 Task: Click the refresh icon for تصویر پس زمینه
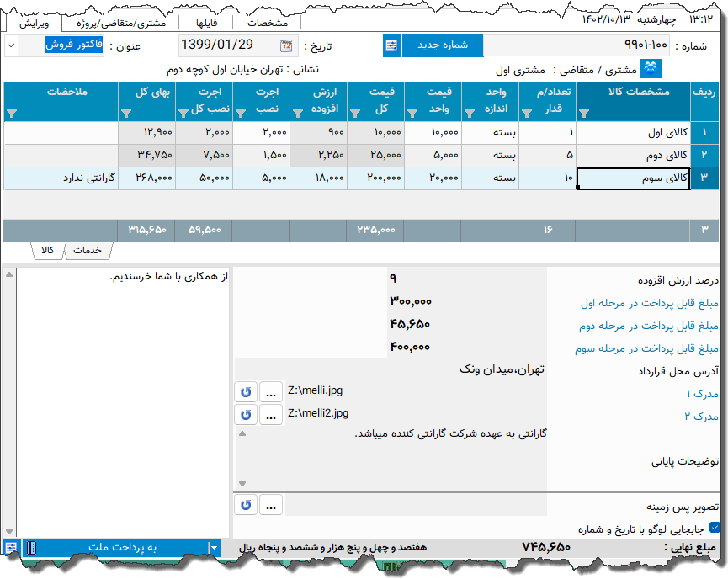(245, 504)
